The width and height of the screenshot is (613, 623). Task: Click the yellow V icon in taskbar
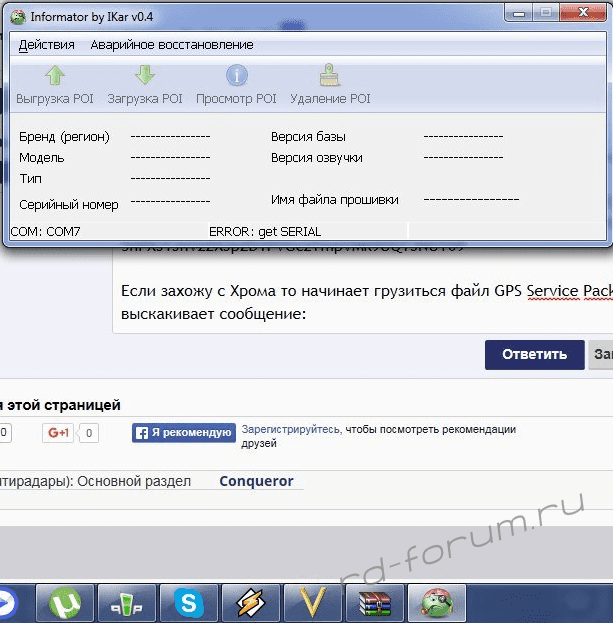(313, 603)
